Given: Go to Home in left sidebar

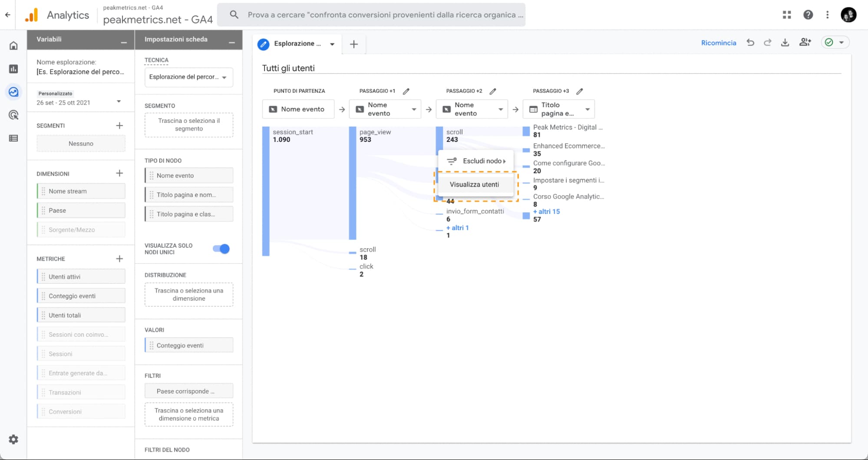Looking at the screenshot, I should [13, 46].
